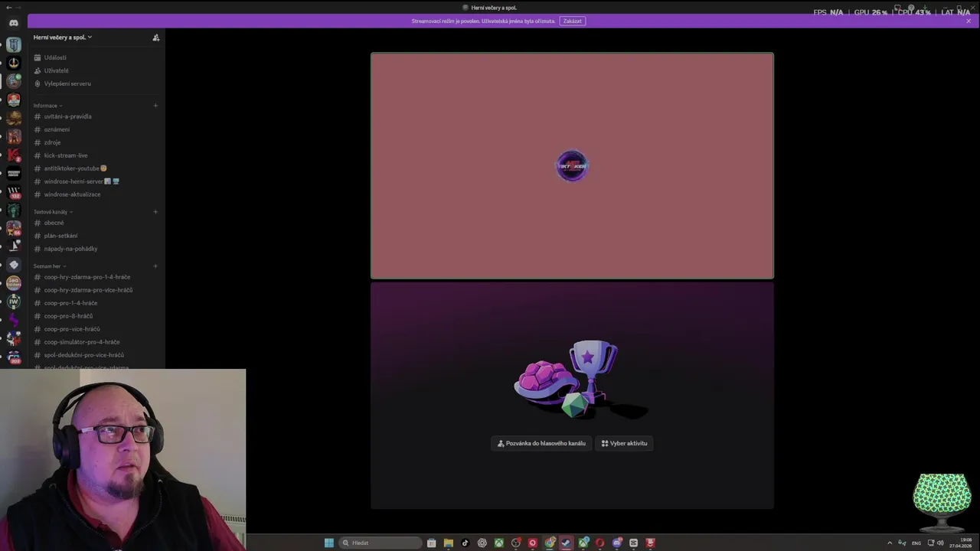Open Opera browser from taskbar
Screen dimensions: 980x551
(x=599, y=543)
